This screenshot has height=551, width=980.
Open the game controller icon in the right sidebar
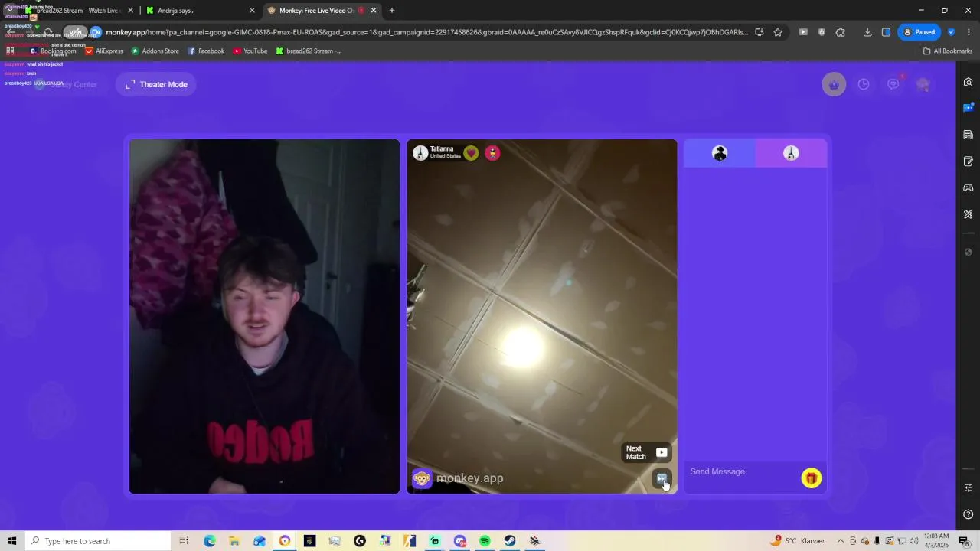[968, 187]
